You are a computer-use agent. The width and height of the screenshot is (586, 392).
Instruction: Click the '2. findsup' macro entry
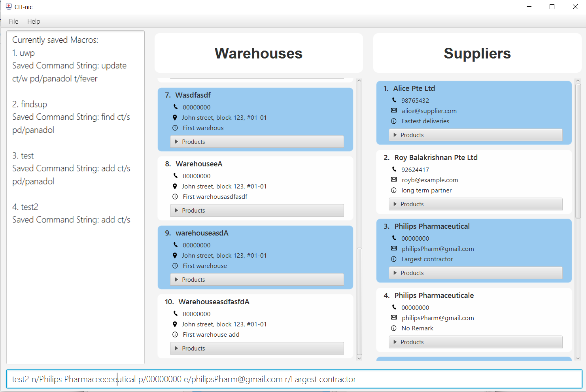point(30,104)
